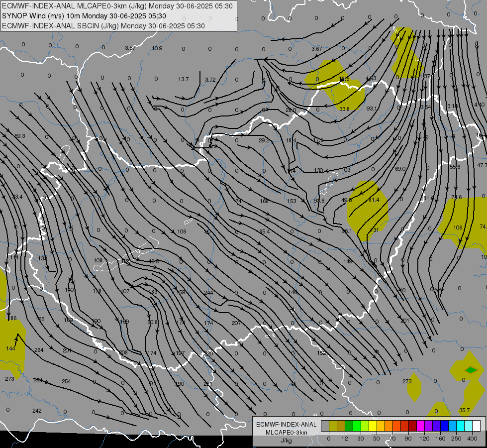Click the map value '81.4'
Viewport: 487px width, 448px height.
point(374,200)
